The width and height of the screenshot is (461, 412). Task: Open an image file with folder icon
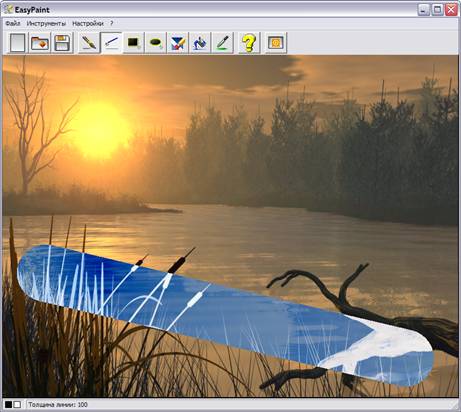[40, 43]
